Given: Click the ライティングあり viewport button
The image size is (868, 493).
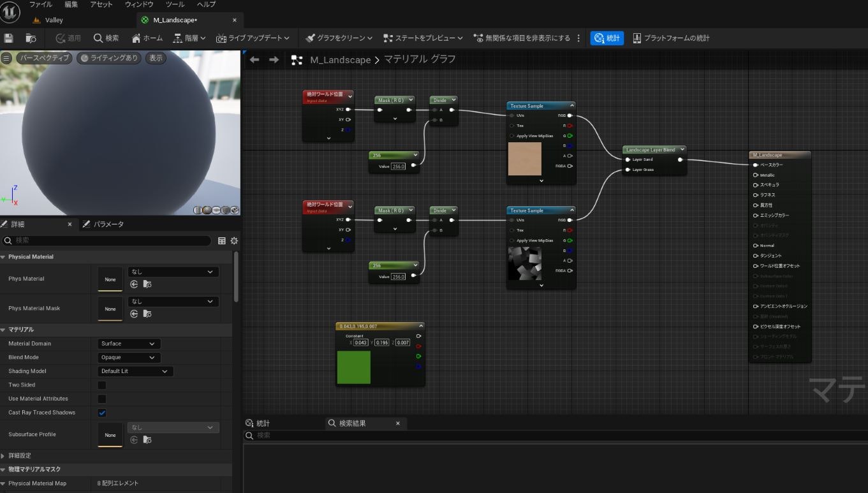Looking at the screenshot, I should [x=109, y=58].
